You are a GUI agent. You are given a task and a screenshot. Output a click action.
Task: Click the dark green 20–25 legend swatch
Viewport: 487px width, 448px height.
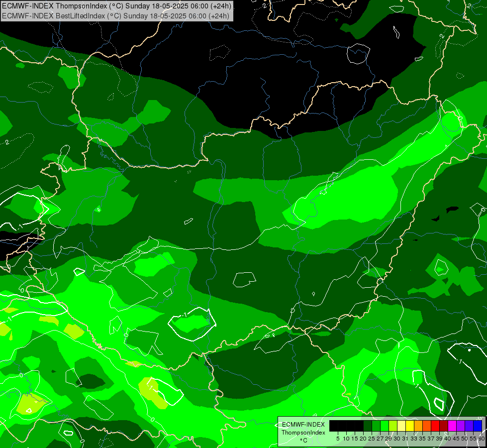[368, 426]
